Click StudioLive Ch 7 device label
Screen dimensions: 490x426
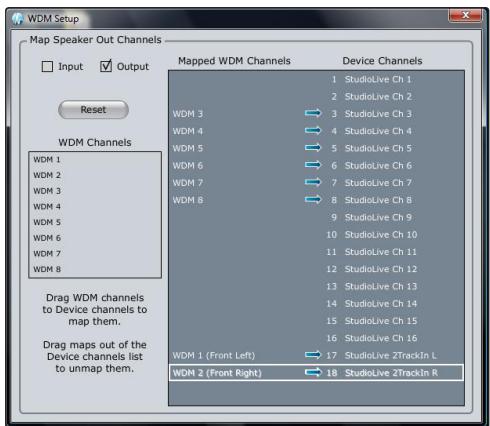click(378, 183)
